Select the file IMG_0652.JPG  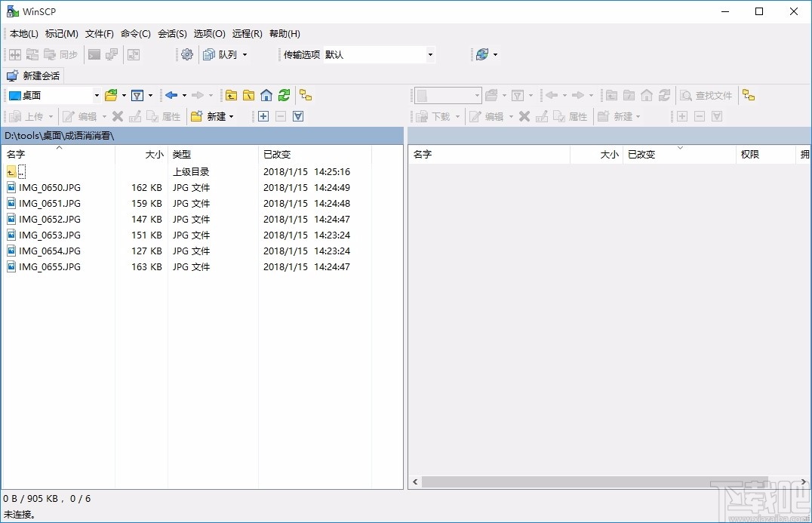(x=48, y=219)
